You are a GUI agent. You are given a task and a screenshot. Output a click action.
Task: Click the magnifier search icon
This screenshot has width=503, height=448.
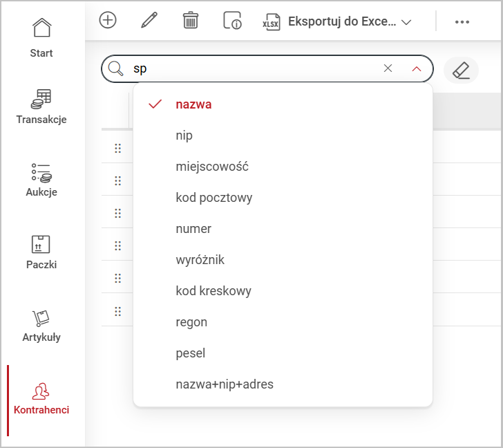point(115,68)
